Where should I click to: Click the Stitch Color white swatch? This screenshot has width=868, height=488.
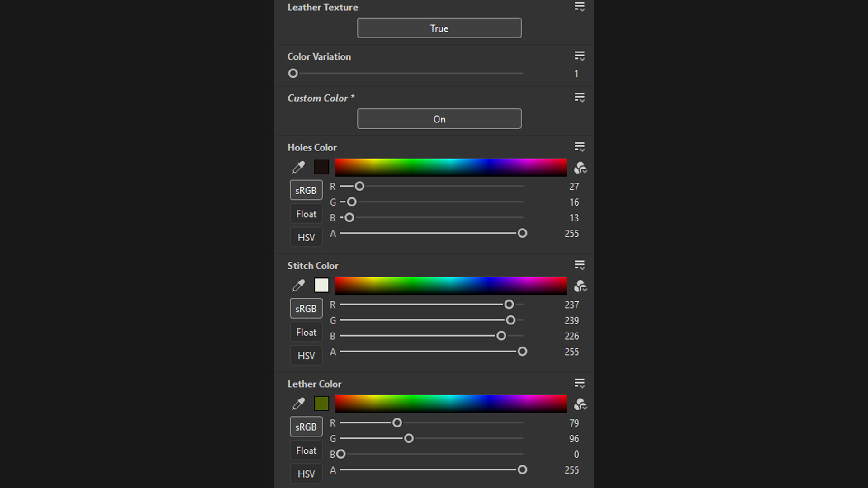pos(321,285)
